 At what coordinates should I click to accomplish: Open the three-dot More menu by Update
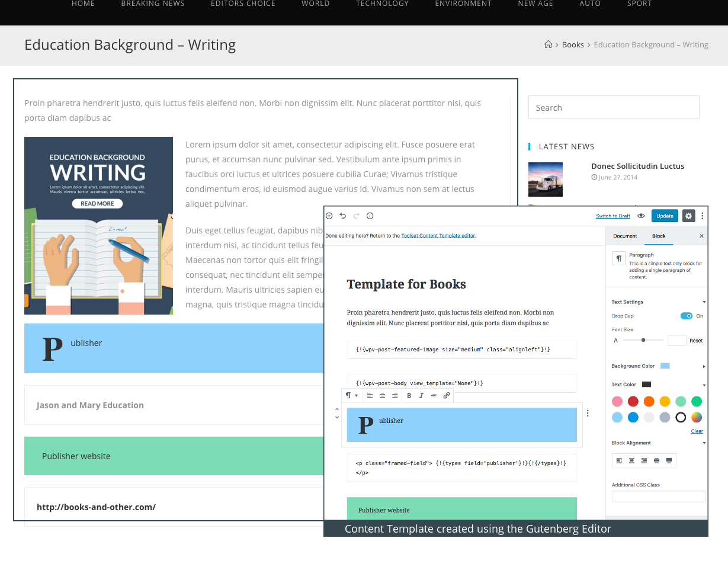[703, 216]
